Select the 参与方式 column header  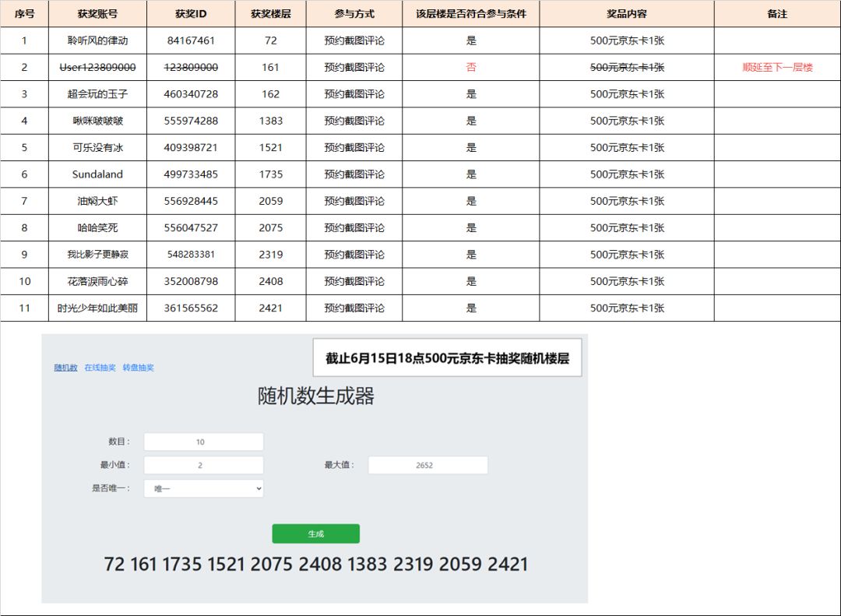[x=354, y=14]
